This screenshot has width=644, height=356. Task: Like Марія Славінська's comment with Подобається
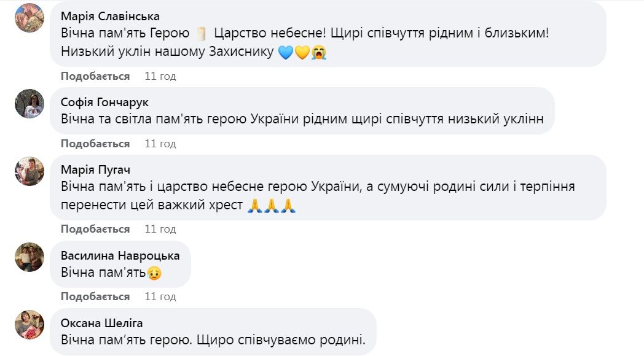(95, 76)
